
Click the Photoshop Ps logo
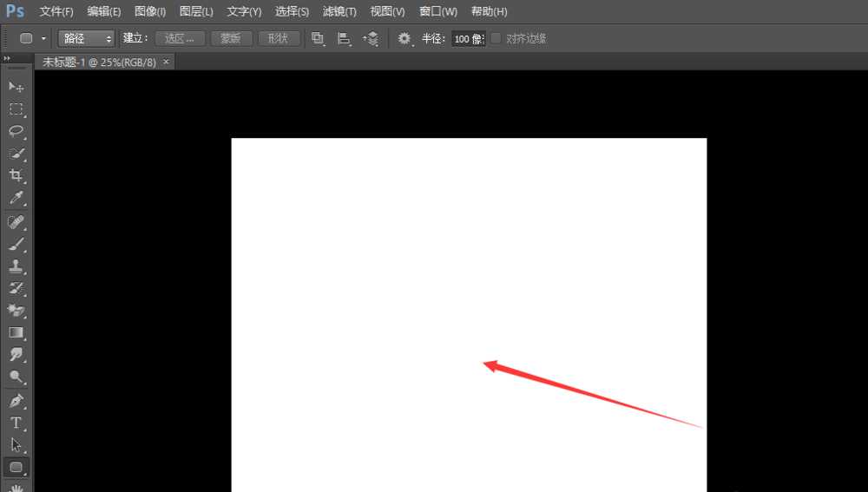[x=15, y=11]
